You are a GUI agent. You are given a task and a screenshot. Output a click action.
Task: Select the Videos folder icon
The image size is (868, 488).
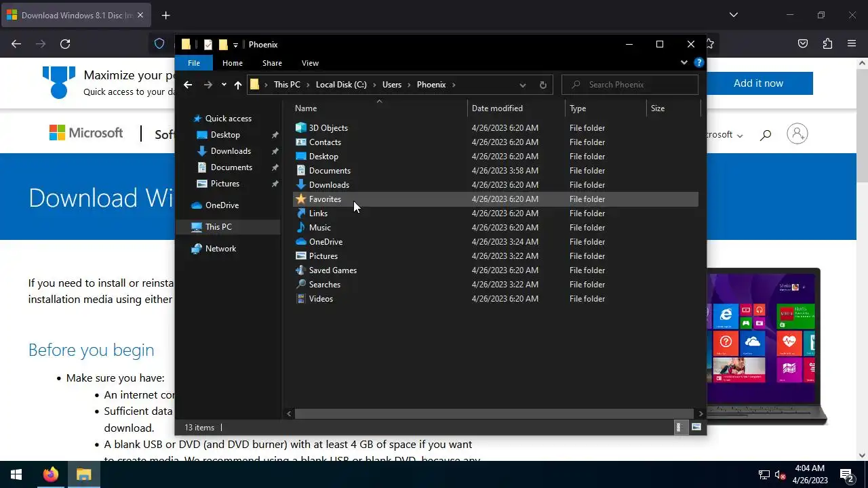(301, 298)
